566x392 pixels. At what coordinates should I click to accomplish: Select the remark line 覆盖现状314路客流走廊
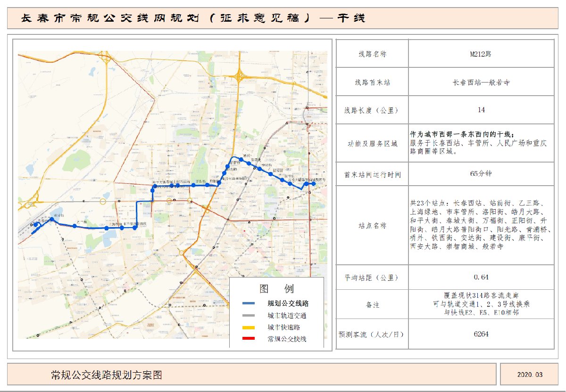481,296
